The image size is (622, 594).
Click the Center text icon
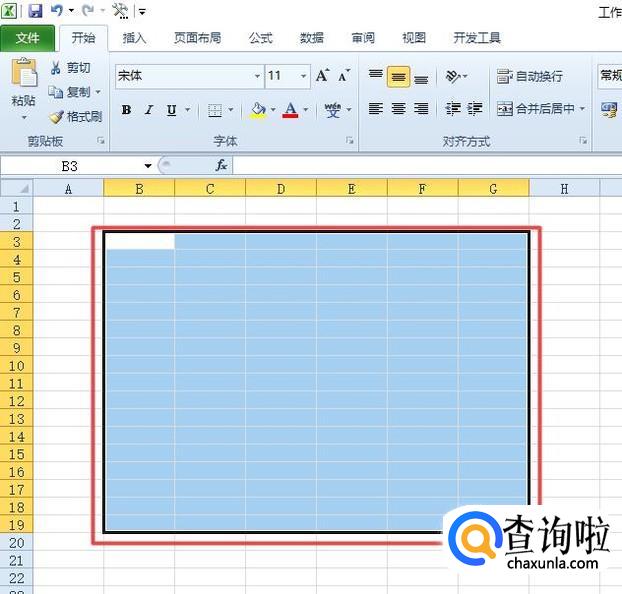pos(398,108)
